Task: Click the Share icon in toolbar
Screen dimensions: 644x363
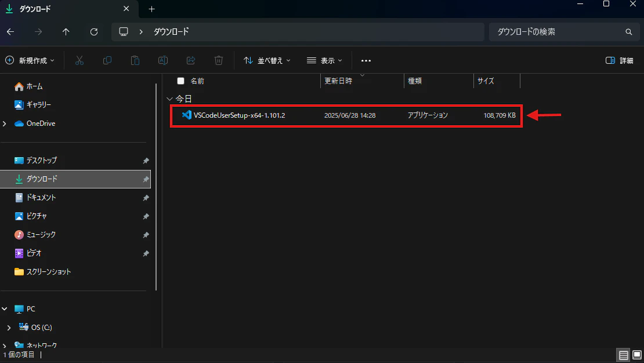Action: coord(190,60)
